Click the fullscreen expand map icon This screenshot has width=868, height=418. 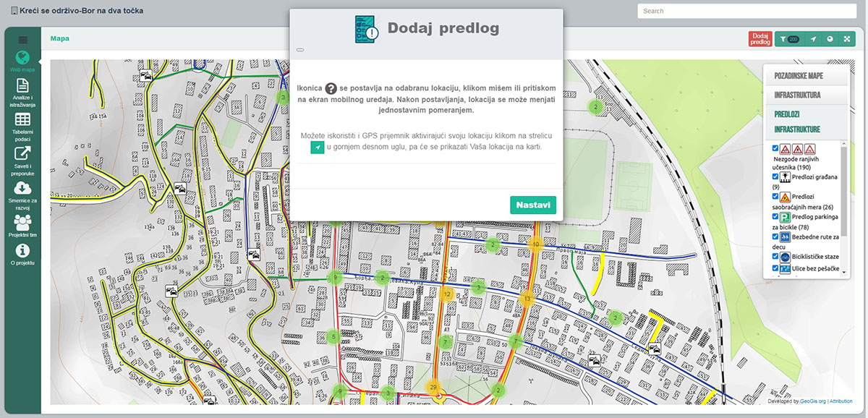[x=847, y=38]
